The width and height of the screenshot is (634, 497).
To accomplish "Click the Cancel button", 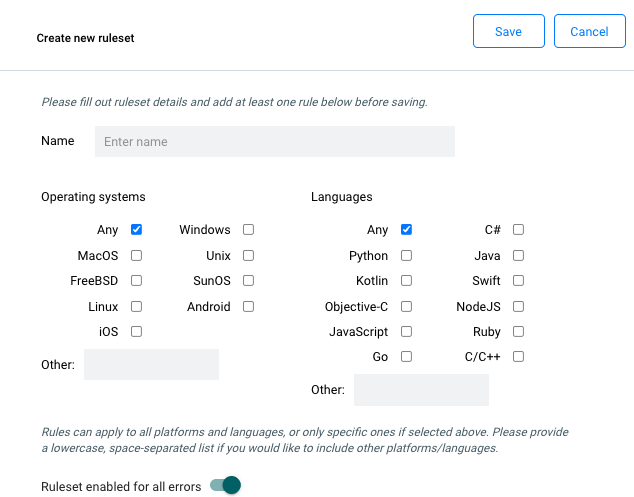I will pyautogui.click(x=589, y=31).
